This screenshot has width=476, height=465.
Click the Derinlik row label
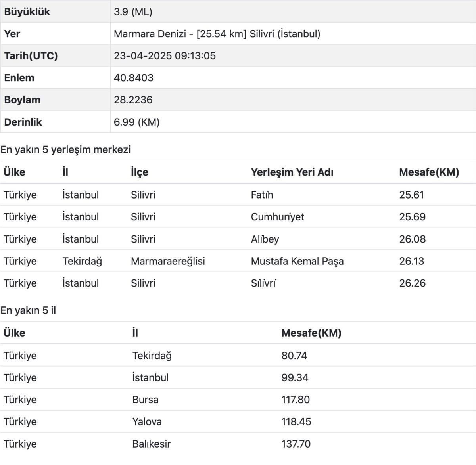pos(23,122)
